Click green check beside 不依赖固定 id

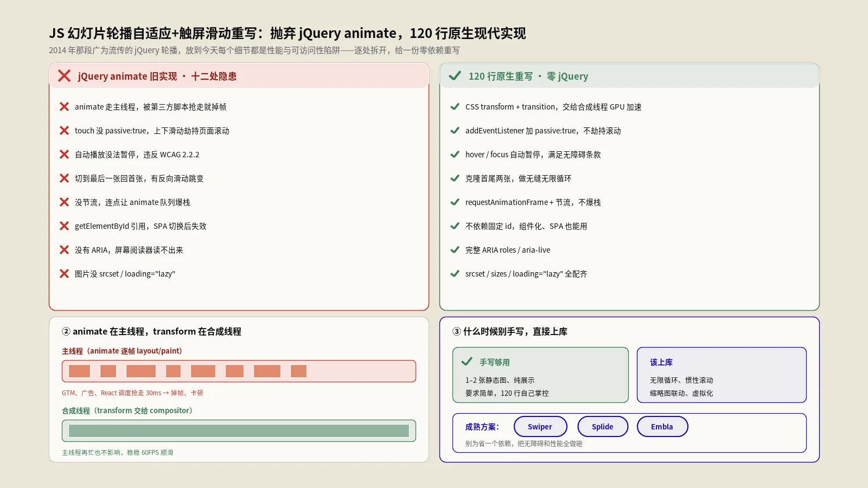click(455, 226)
